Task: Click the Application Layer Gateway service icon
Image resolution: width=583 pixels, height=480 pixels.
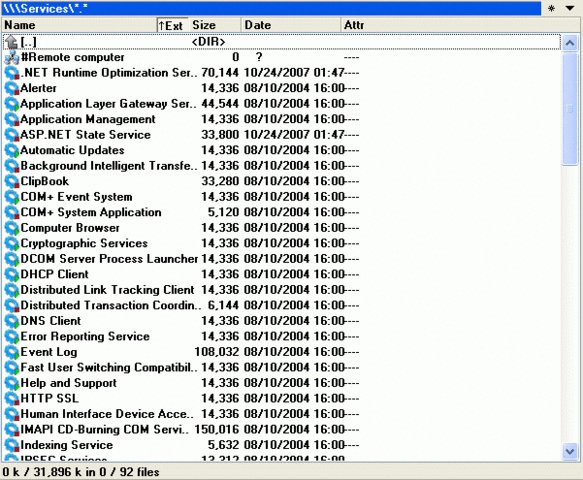Action: click(12, 104)
